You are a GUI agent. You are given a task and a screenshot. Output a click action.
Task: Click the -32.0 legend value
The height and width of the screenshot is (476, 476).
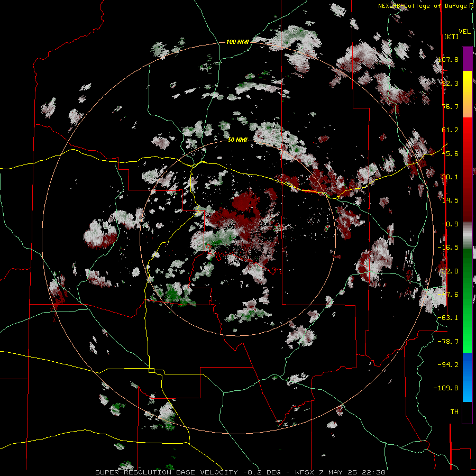pos(448,271)
